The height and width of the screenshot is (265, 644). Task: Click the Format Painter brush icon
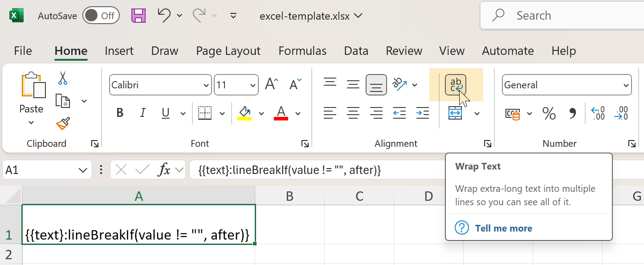coord(63,124)
